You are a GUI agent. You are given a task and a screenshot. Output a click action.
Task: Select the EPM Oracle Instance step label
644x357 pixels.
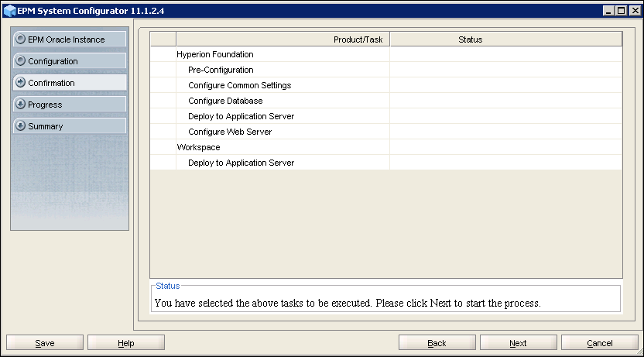point(66,39)
